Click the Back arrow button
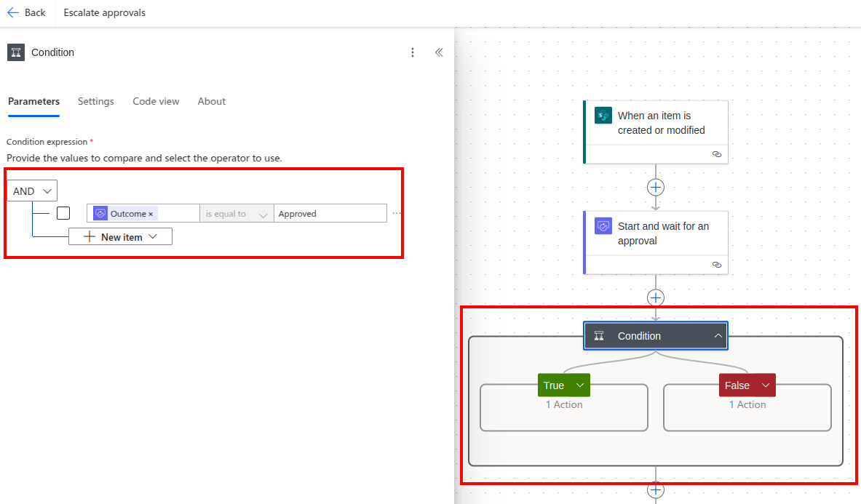Viewport: 861px width, 504px height. click(x=26, y=12)
